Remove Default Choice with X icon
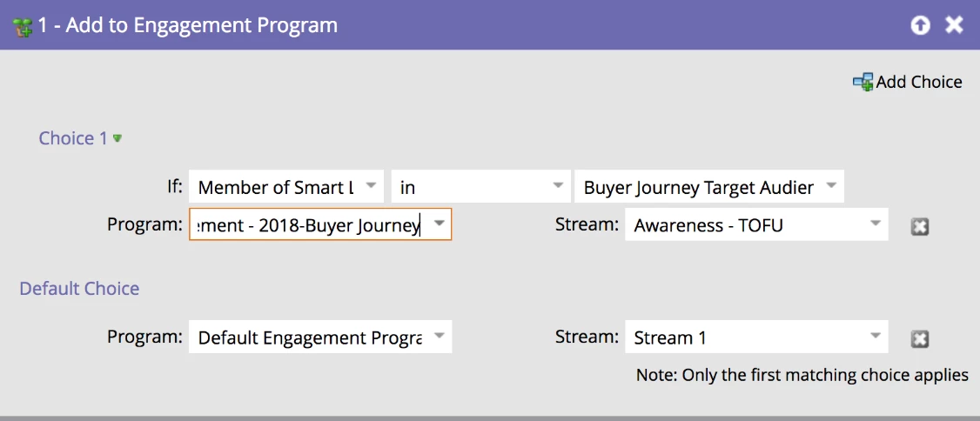The width and height of the screenshot is (980, 421). coord(920,338)
